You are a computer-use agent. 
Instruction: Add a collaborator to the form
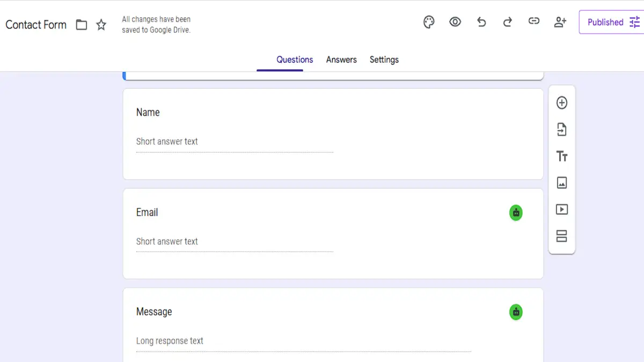click(560, 22)
